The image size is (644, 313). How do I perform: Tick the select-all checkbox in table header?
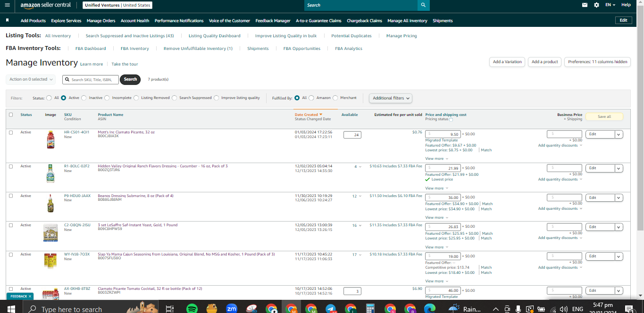coord(11,115)
